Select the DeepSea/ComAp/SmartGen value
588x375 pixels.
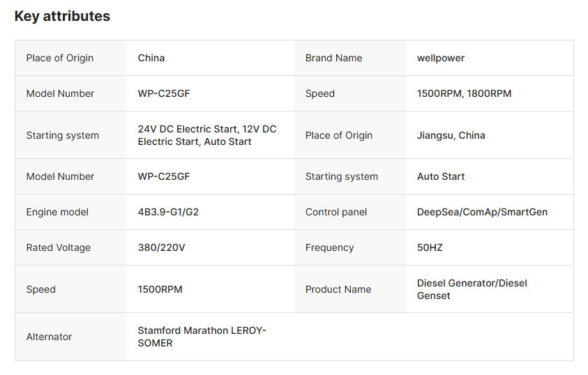pos(482,212)
